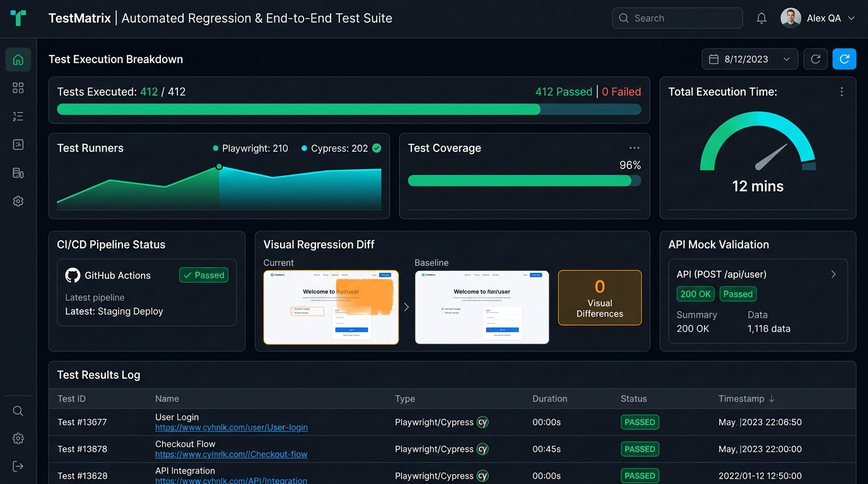This screenshot has height=484, width=868.
Task: Click the Tests Executed progress bar
Action: (349, 109)
